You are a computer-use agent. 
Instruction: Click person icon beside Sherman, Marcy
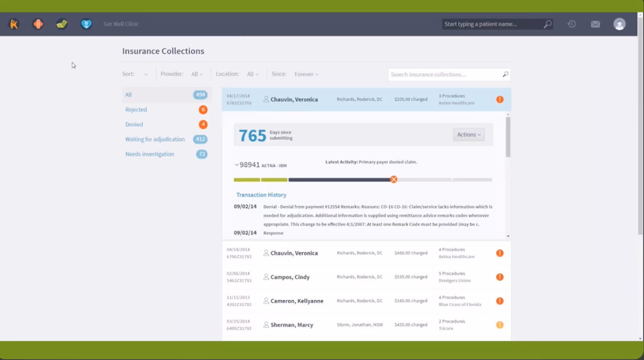[x=266, y=324]
